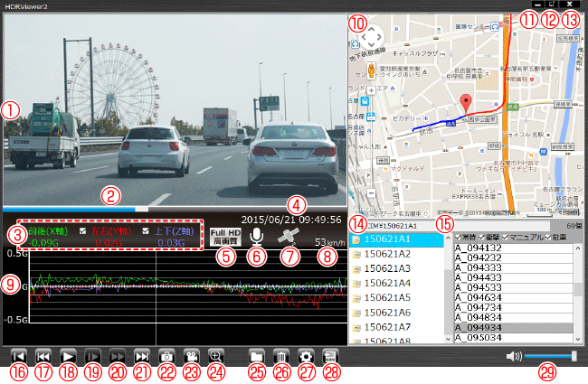Click the video playback progress bar
Screen dimensions: 588x384
(175, 210)
